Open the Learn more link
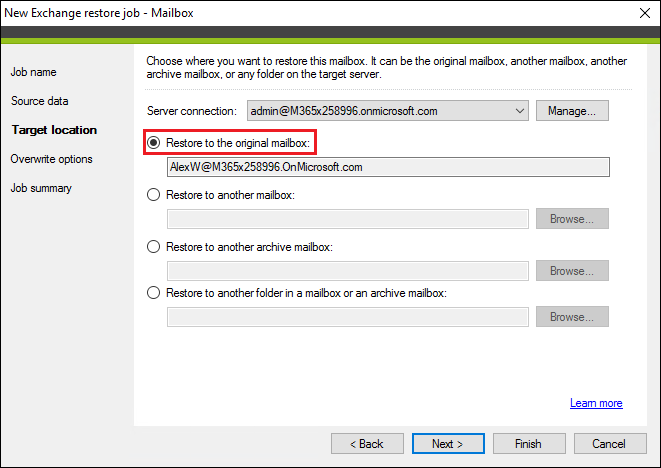This screenshot has width=661, height=468. (x=596, y=403)
